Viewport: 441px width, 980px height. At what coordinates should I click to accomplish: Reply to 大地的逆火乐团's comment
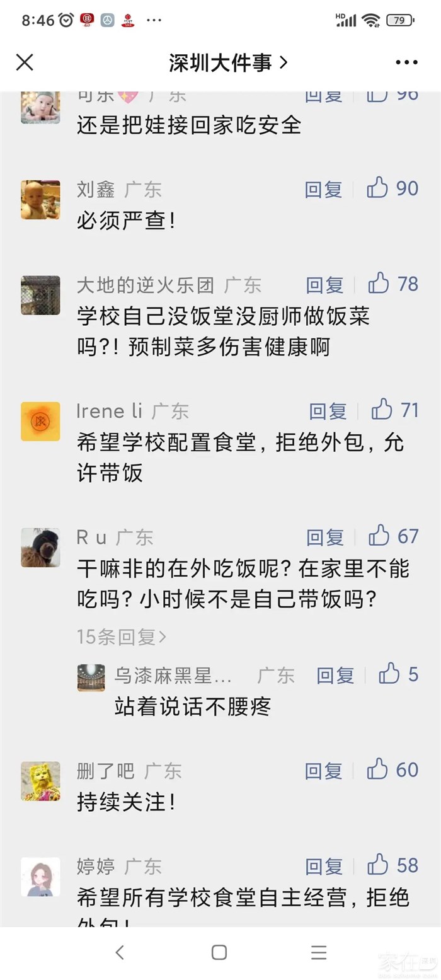tap(324, 284)
